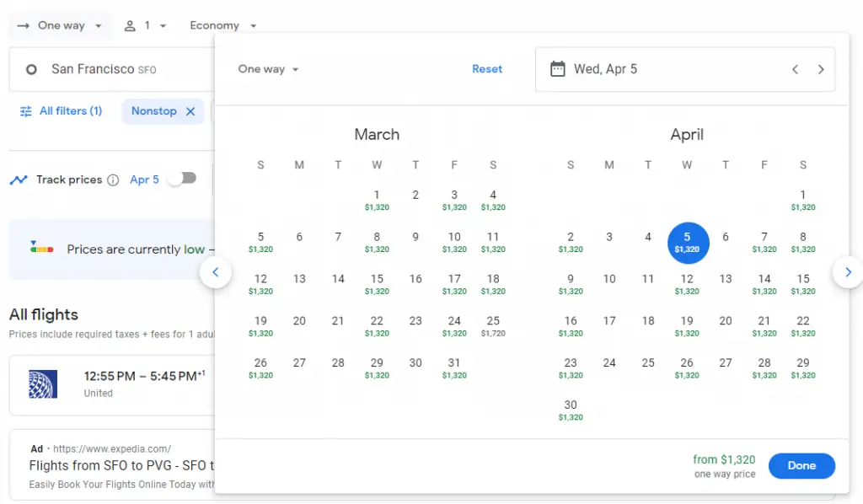Open All filters panel

(x=61, y=111)
